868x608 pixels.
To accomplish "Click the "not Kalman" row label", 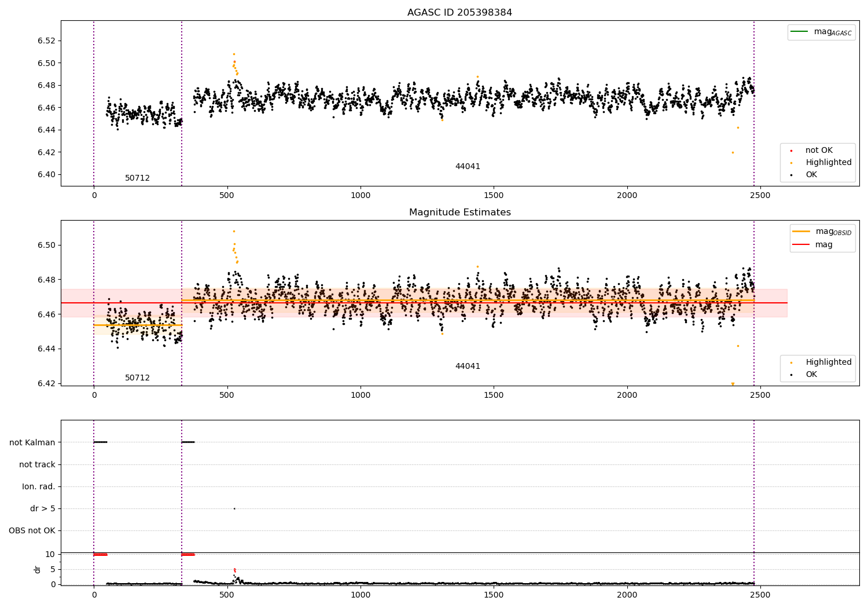I will [x=32, y=443].
